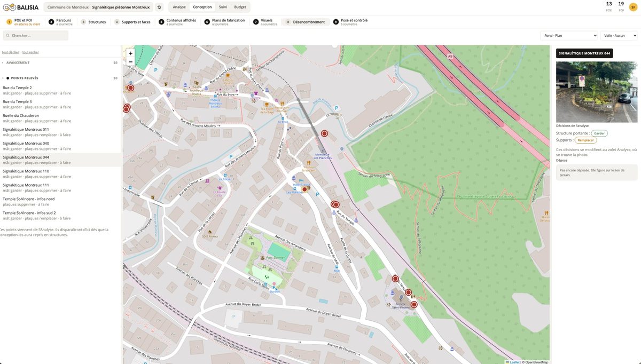Screen dimensions: 641x364
Task: Select Ruelle du Chauderon in list
Action: point(60,118)
